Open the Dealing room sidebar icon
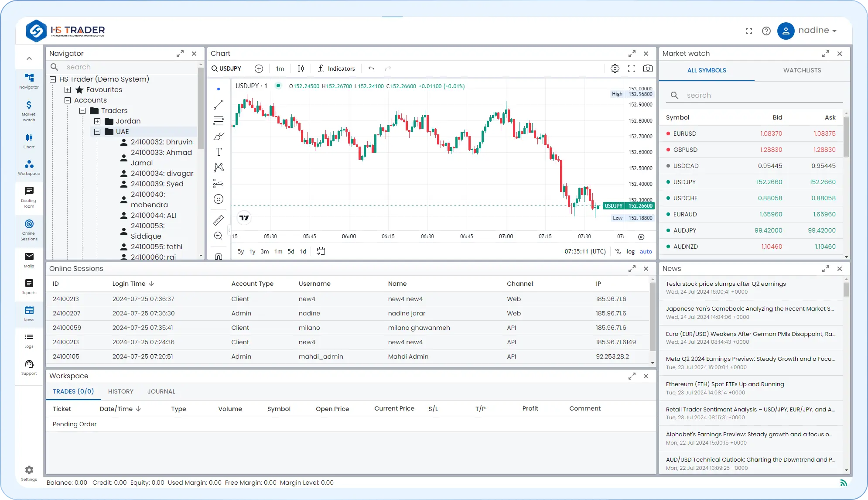868x500 pixels. pyautogui.click(x=29, y=196)
